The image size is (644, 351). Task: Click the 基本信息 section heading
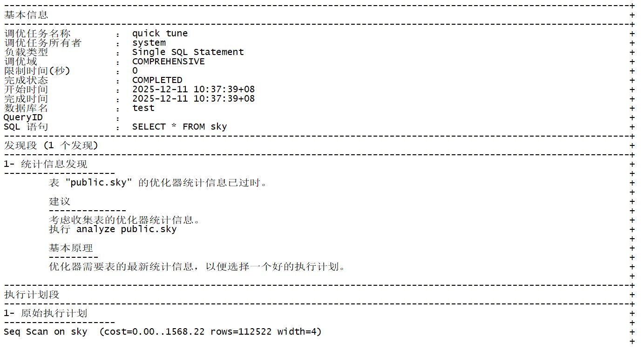pyautogui.click(x=26, y=15)
